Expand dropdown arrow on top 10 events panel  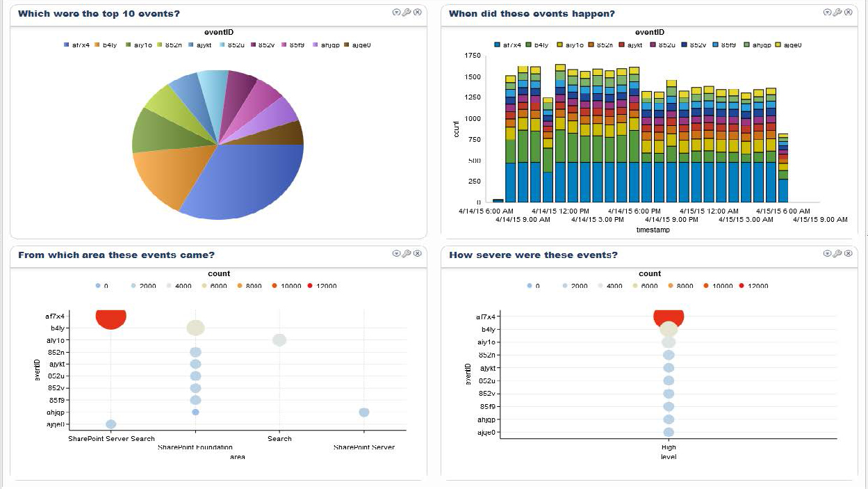tap(396, 13)
